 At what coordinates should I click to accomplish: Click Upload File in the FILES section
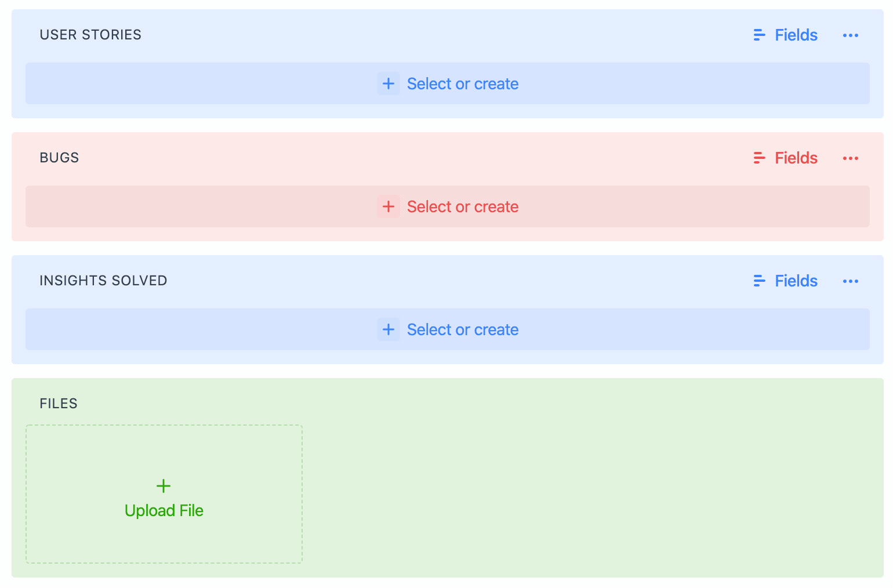(x=164, y=510)
